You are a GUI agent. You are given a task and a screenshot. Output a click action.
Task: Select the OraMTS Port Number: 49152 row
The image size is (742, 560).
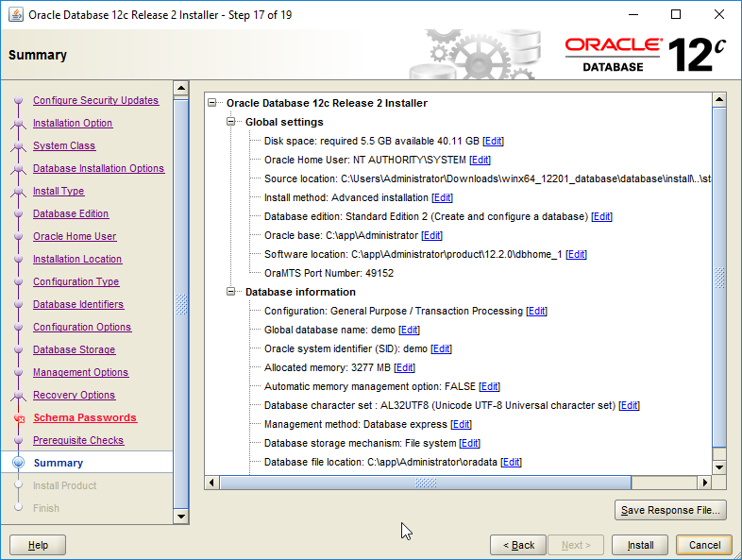click(x=329, y=273)
